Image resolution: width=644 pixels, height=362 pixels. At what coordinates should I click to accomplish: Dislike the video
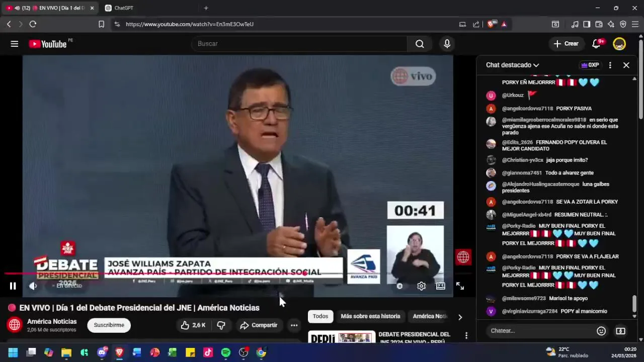click(221, 325)
